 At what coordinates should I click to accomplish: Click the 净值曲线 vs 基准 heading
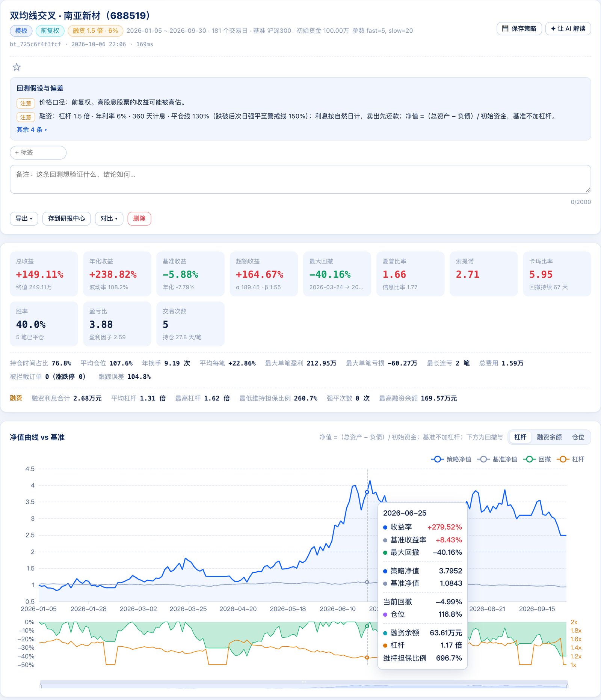point(37,437)
